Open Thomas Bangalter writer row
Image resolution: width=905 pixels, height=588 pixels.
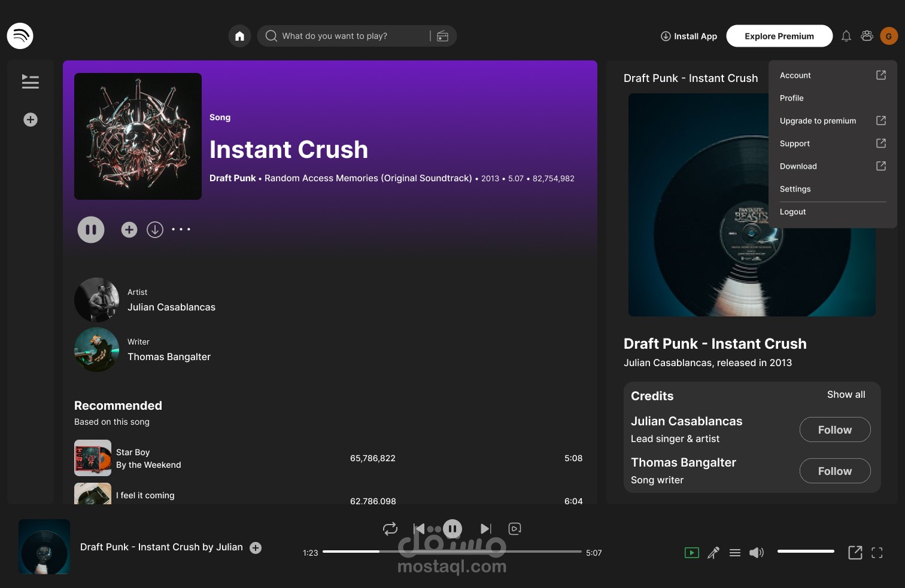[142, 349]
